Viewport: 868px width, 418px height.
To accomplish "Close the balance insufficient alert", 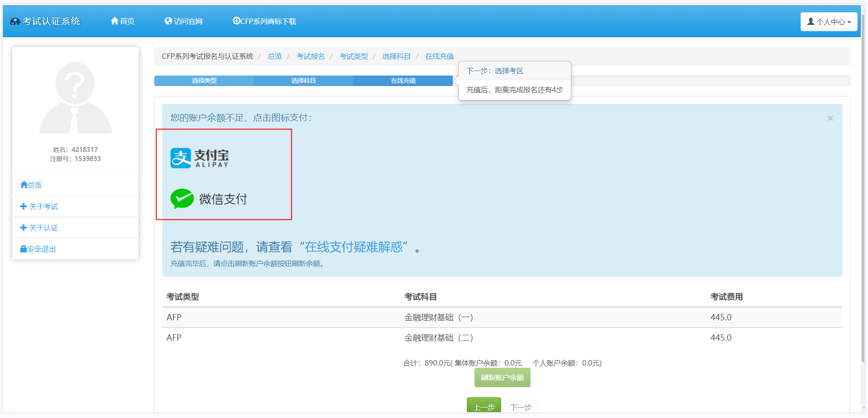I will [x=830, y=119].
